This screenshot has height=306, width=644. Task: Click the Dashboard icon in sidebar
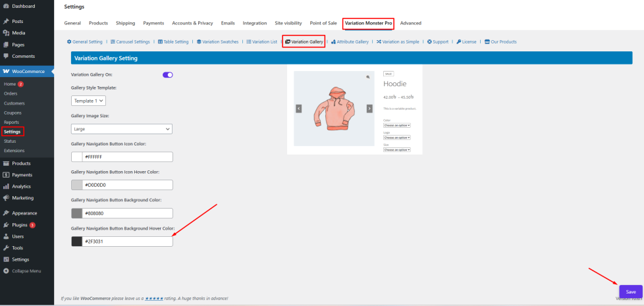(6, 6)
